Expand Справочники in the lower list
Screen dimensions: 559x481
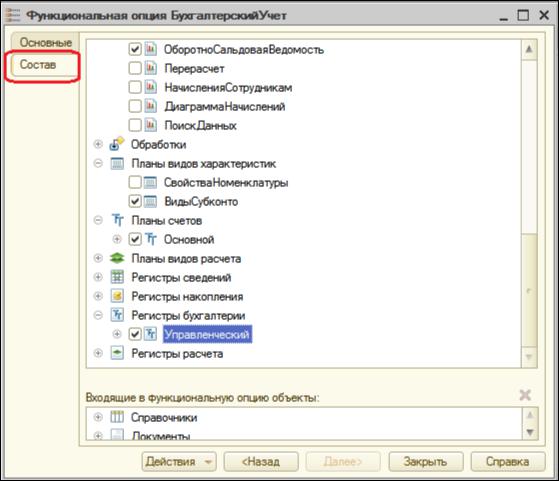click(98, 416)
